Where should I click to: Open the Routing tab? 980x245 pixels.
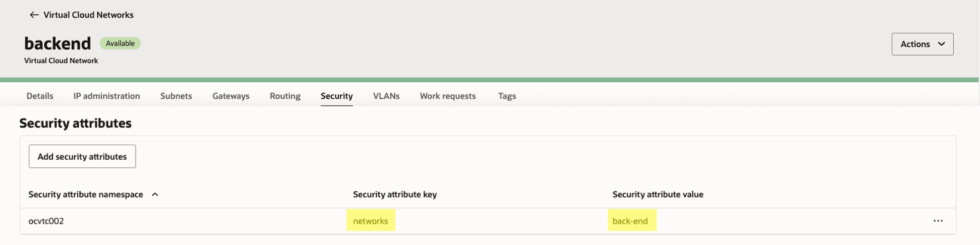coord(285,96)
